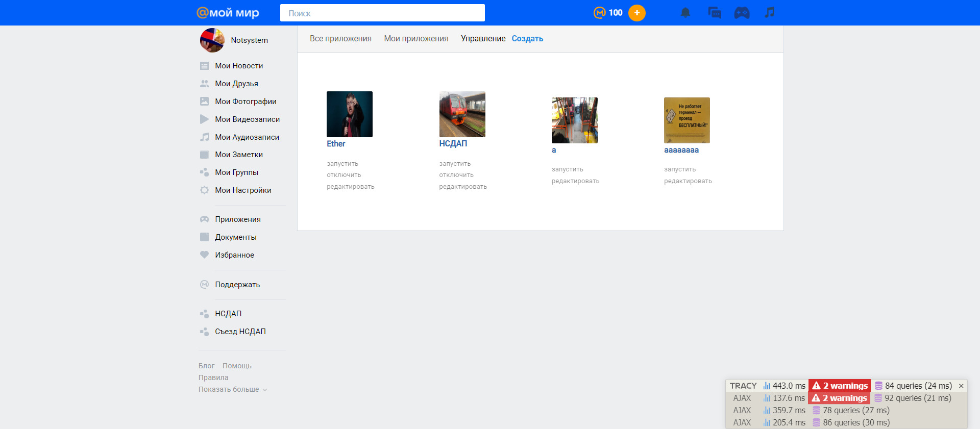Click the games controller icon
980x429 pixels.
coord(742,13)
